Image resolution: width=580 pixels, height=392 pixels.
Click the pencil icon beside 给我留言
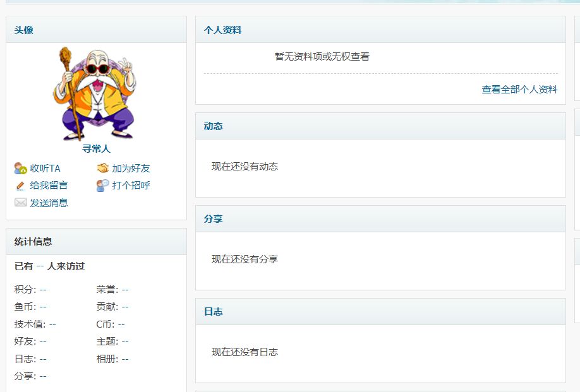[20, 186]
